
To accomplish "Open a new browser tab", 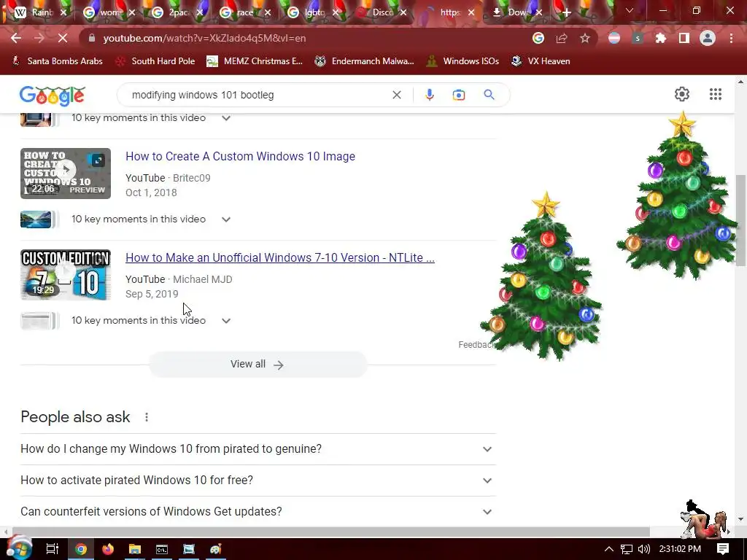I will [566, 12].
